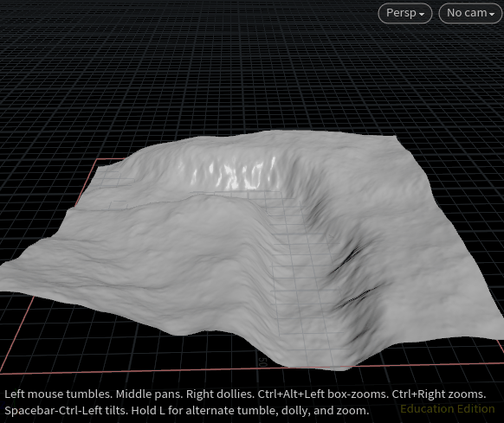
Task: Click the arrow beside No cam
Action: [492, 14]
